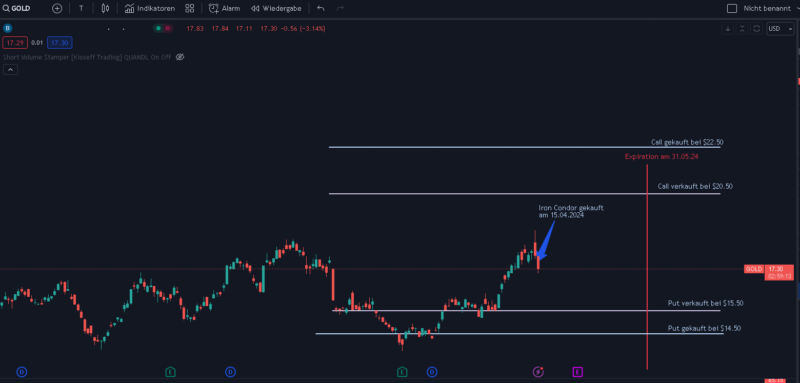Click the red 17.29 sell button
The width and height of the screenshot is (800, 383).
click(15, 43)
